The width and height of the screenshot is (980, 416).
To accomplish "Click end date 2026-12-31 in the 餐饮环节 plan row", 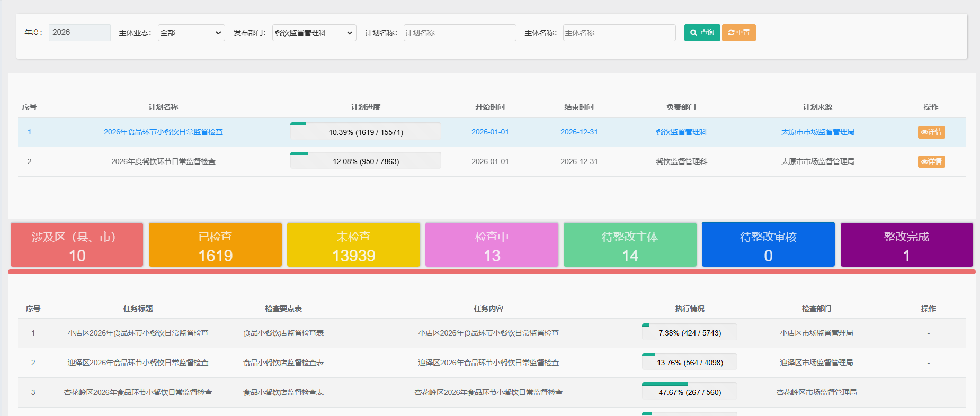I will click(x=579, y=162).
